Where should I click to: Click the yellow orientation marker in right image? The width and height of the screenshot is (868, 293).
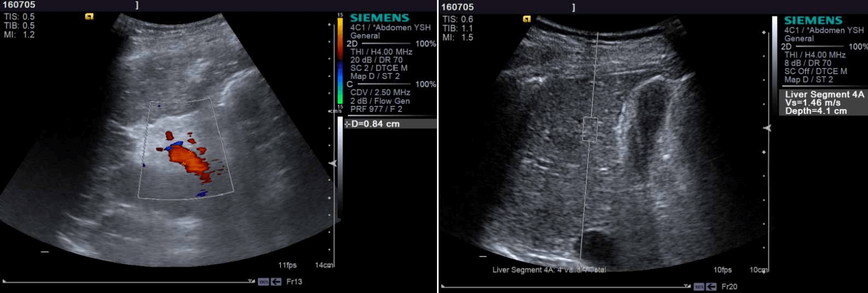tap(527, 19)
